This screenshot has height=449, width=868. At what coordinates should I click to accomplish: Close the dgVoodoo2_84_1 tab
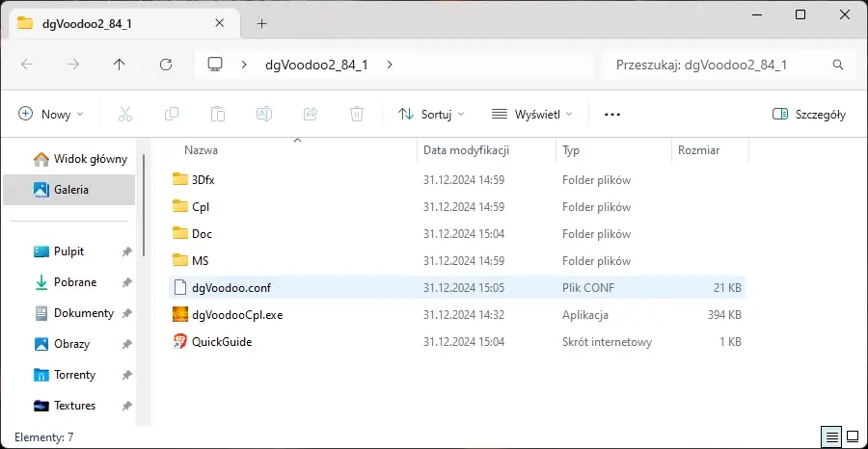(x=219, y=23)
